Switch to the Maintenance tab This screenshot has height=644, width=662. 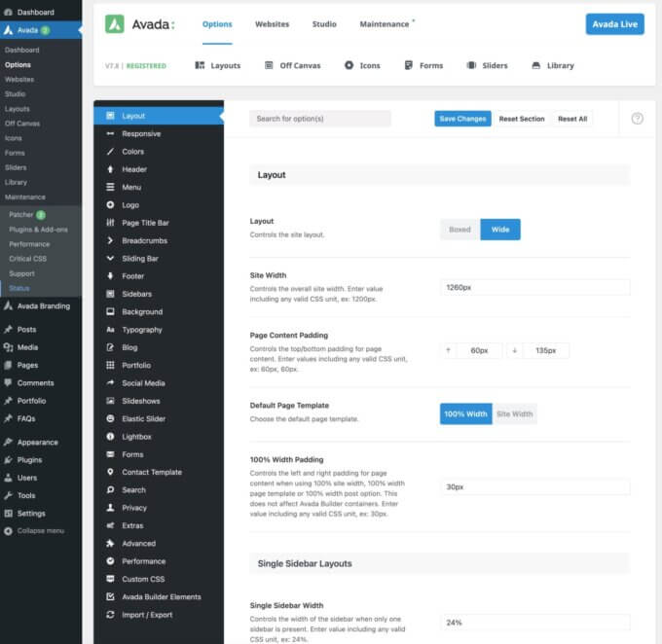385,24
